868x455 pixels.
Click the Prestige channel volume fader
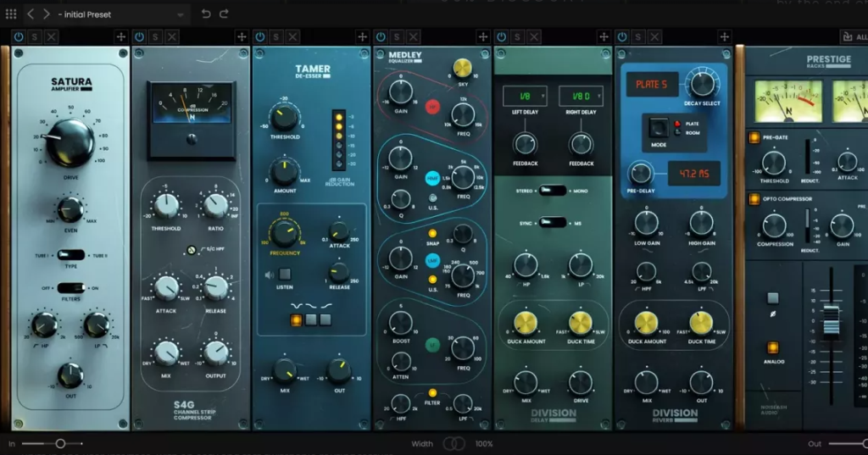tap(831, 319)
